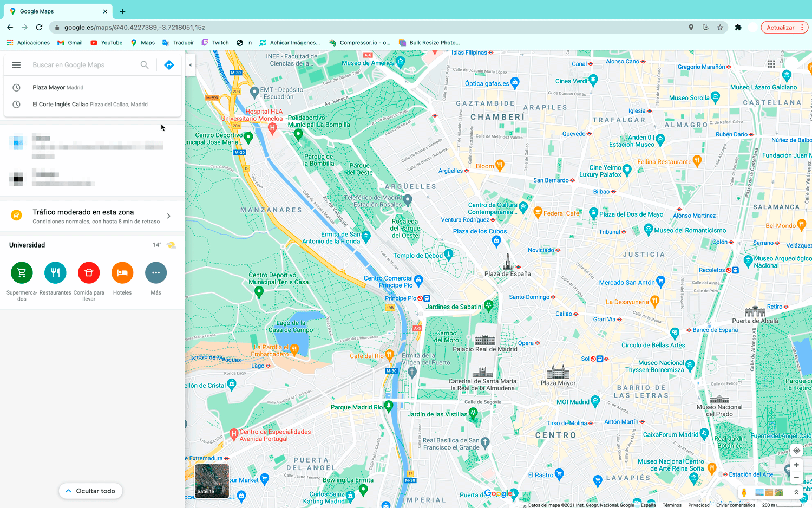Click into Buscar en Google Maps field

[x=81, y=65]
